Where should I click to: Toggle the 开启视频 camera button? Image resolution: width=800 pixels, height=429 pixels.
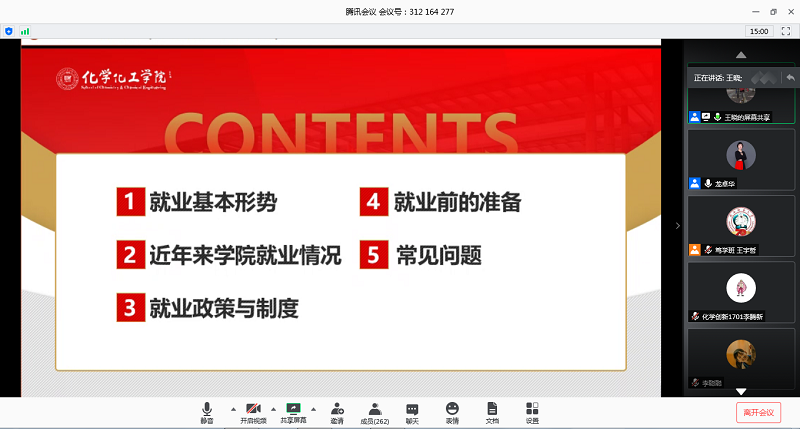pos(253,412)
